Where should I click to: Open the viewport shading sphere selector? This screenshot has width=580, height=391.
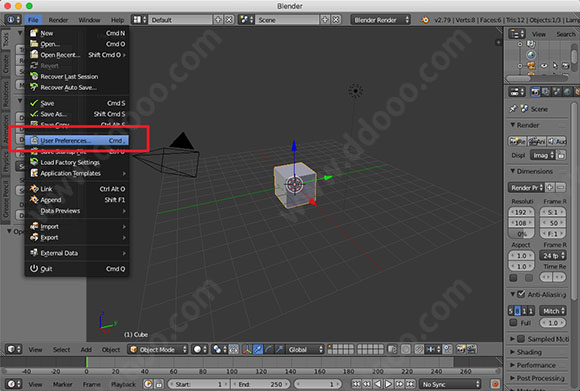pyautogui.click(x=200, y=349)
